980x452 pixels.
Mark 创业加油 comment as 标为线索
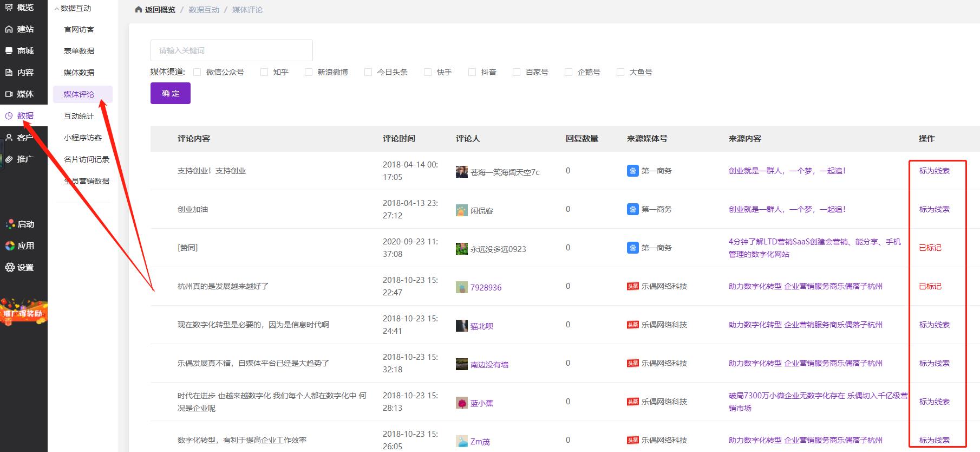coord(935,209)
